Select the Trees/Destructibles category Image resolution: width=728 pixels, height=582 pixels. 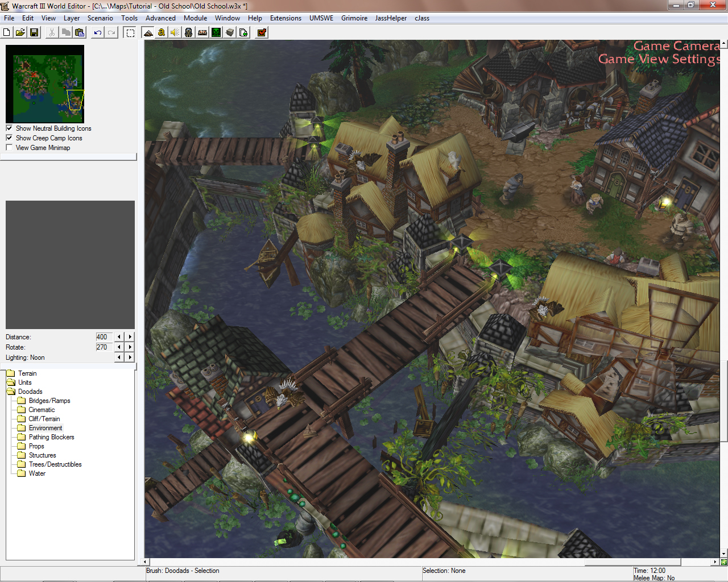[x=55, y=464]
